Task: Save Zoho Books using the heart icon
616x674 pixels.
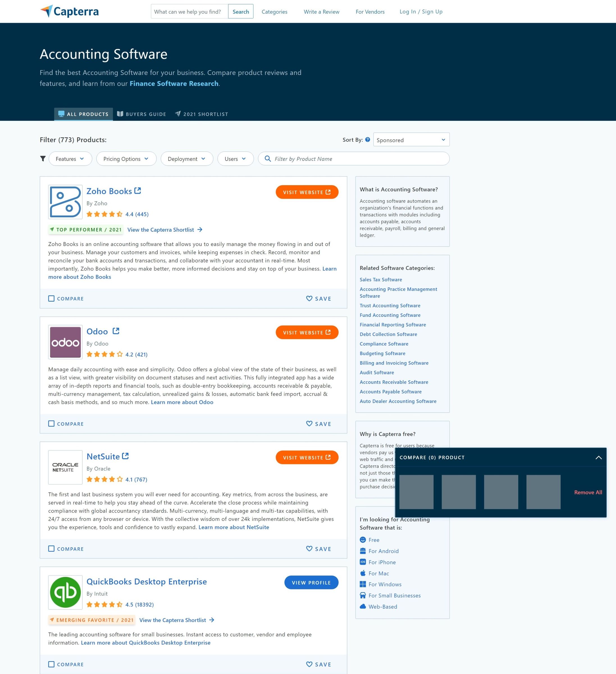Action: (309, 299)
